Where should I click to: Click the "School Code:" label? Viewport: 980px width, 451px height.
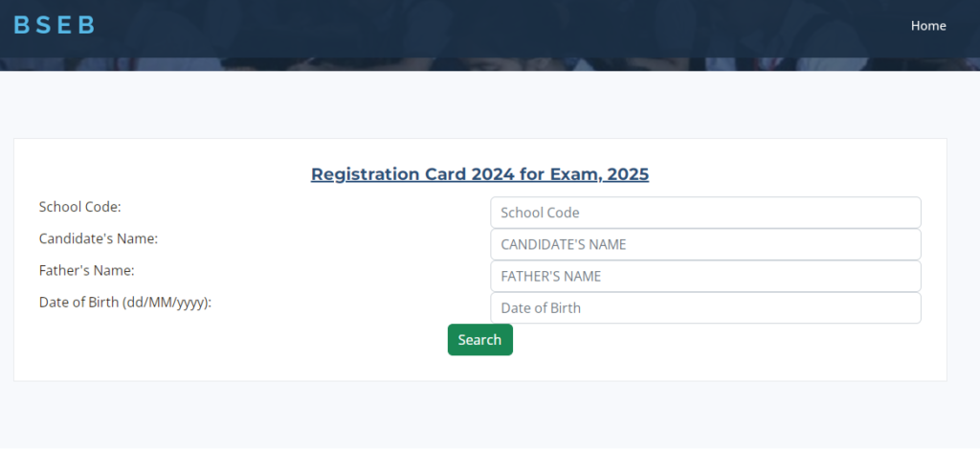tap(79, 207)
